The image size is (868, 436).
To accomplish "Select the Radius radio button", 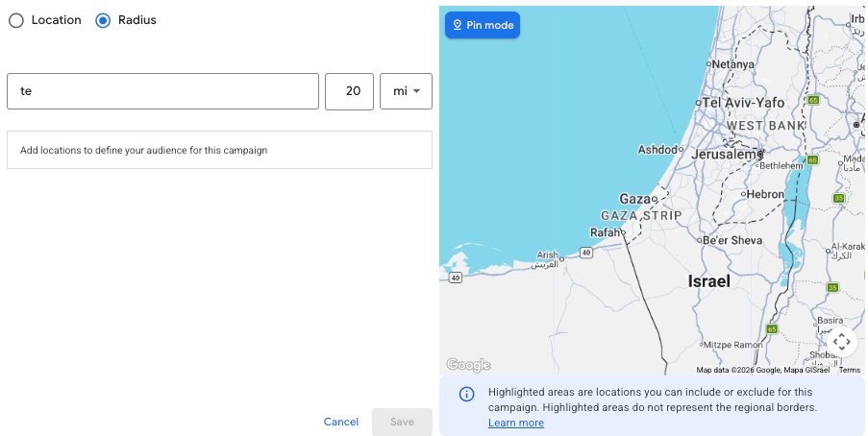I will point(103,20).
